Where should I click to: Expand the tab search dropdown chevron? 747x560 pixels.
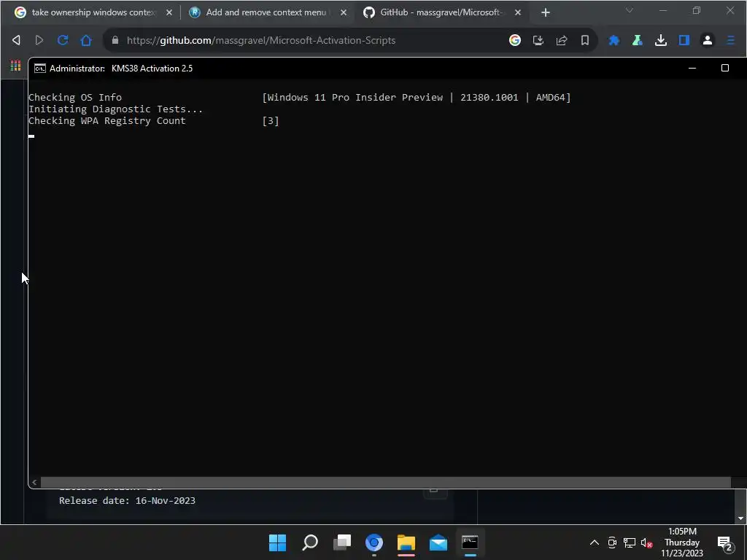click(x=630, y=10)
